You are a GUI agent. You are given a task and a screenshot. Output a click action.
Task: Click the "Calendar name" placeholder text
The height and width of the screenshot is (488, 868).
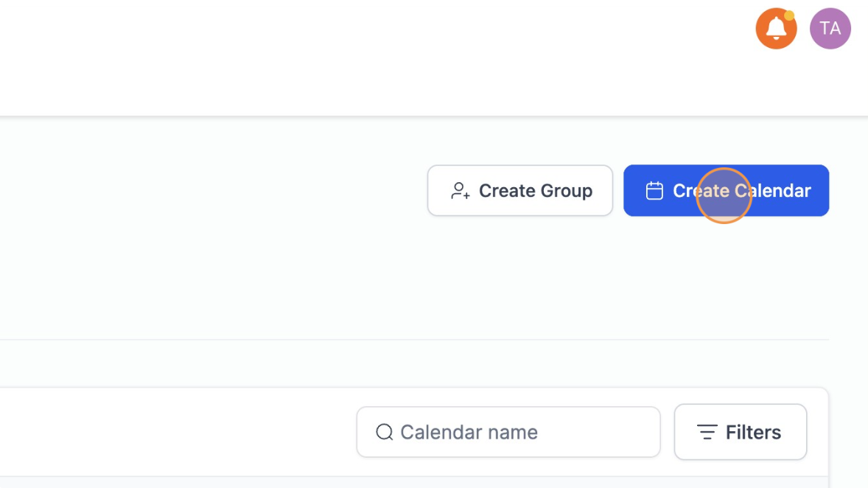(x=469, y=432)
